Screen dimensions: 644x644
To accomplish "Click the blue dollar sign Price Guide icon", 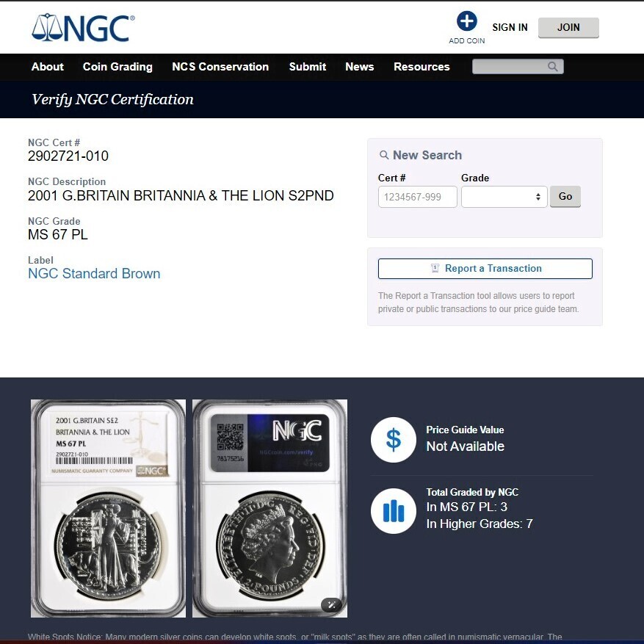I will (x=393, y=439).
